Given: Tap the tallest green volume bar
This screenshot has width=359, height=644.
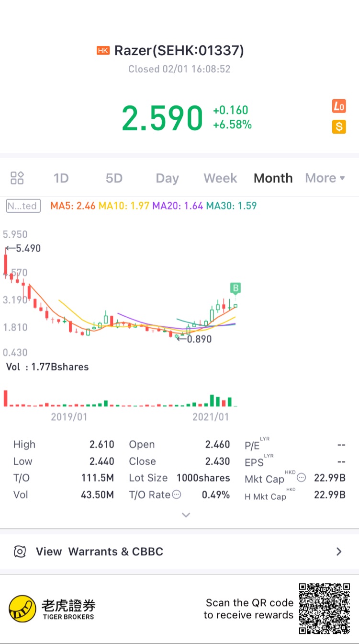Looking at the screenshot, I should pyautogui.click(x=212, y=401).
